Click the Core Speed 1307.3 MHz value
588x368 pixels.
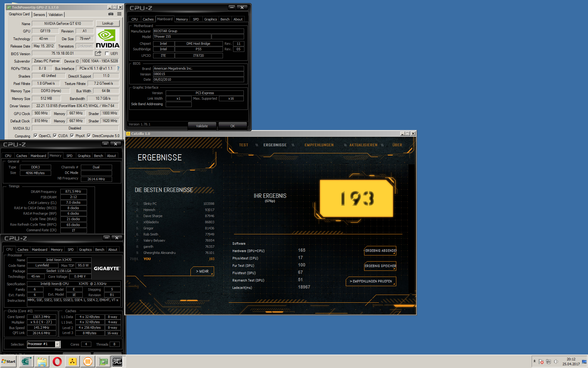tap(41, 317)
